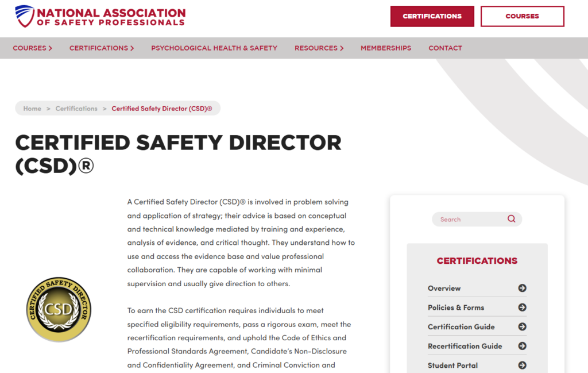Image resolution: width=588 pixels, height=373 pixels.
Task: Expand the Resources chevron in navigation bar
Action: [x=342, y=48]
